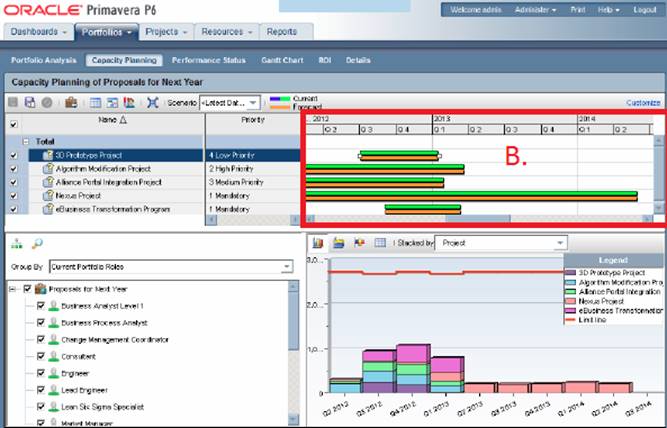Click the magnifier search icon above Group By

37,243
